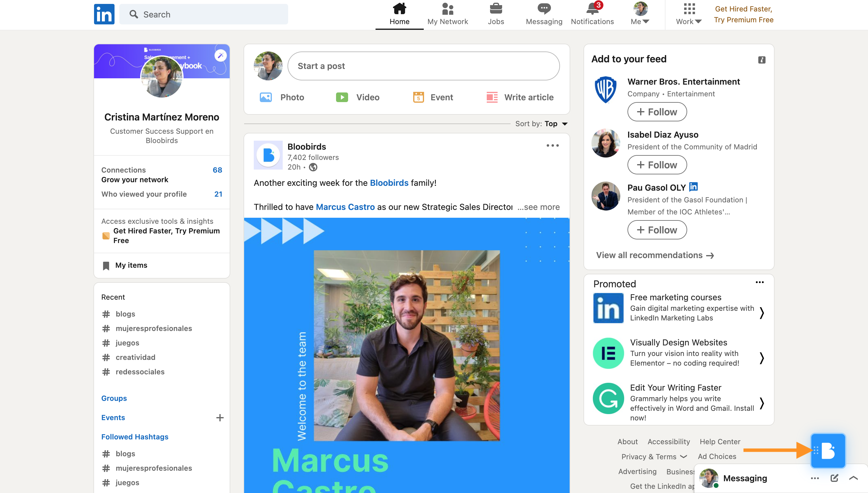Viewport: 868px width, 493px height.
Task: Add a Video to post
Action: [357, 98]
